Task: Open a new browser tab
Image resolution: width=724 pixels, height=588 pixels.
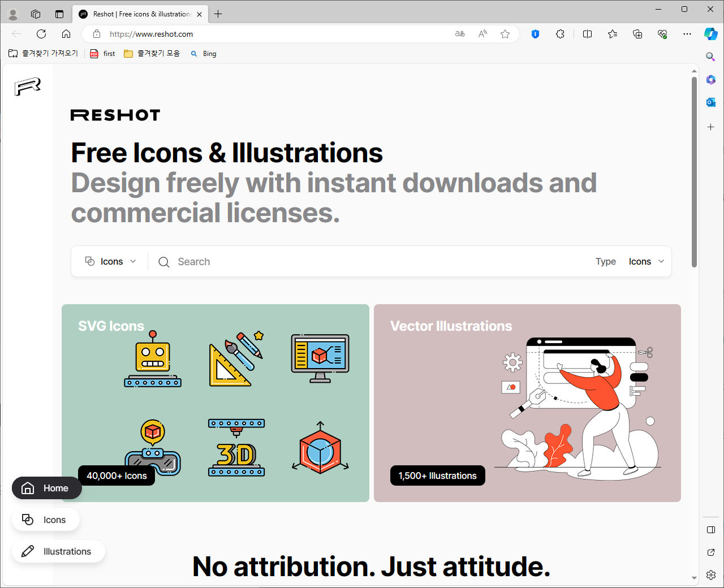Action: point(218,14)
